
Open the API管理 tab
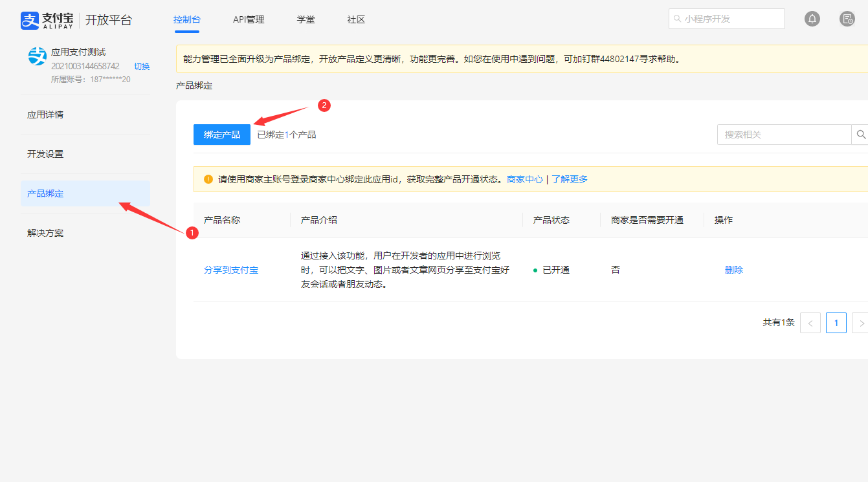249,19
